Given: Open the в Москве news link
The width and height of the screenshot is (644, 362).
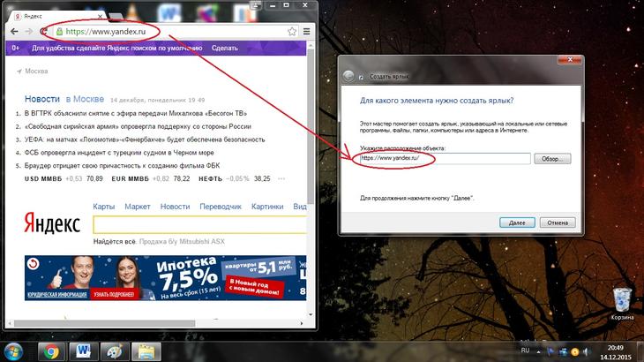Looking at the screenshot, I should [x=85, y=99].
